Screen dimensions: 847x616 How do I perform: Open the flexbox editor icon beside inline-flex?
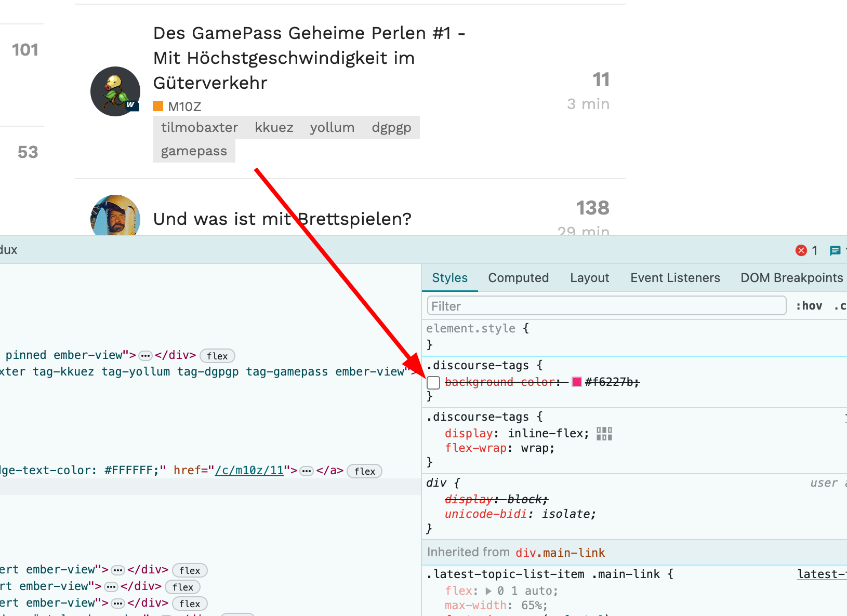coord(604,434)
